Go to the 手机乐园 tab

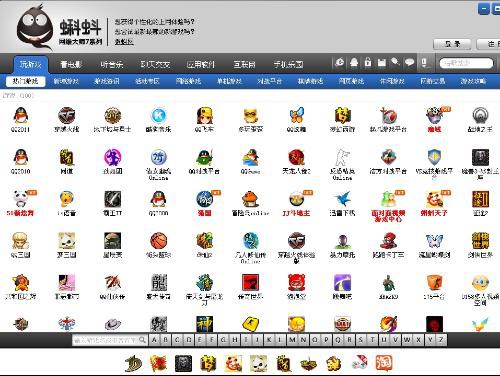(x=289, y=64)
